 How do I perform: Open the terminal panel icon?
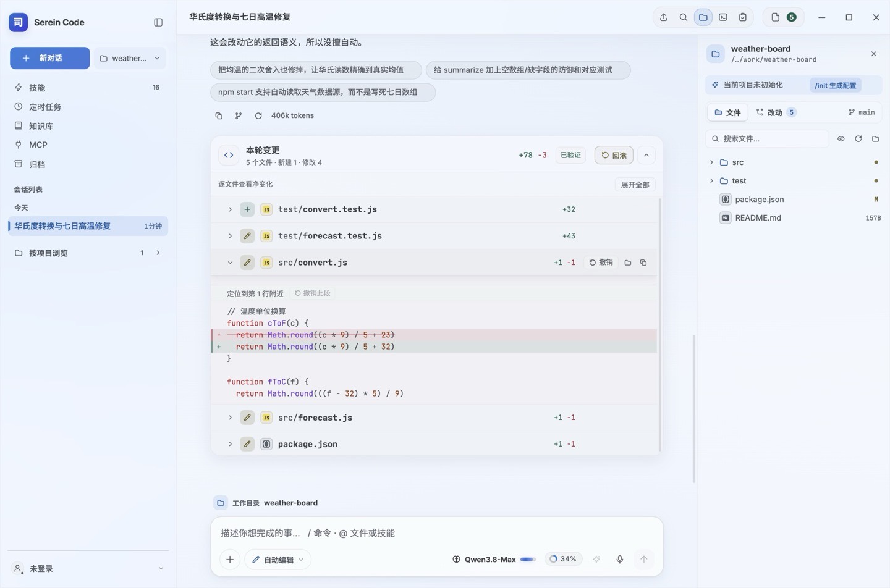coord(723,17)
